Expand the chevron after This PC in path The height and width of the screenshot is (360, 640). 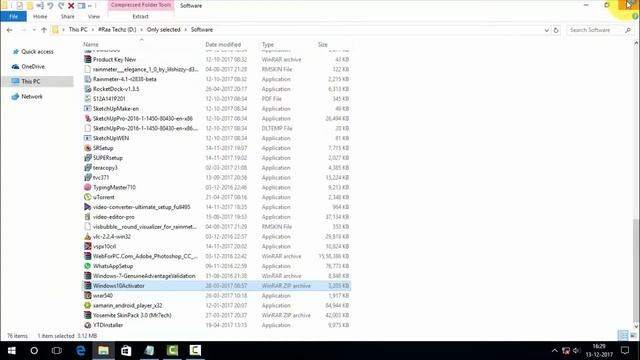[93, 30]
